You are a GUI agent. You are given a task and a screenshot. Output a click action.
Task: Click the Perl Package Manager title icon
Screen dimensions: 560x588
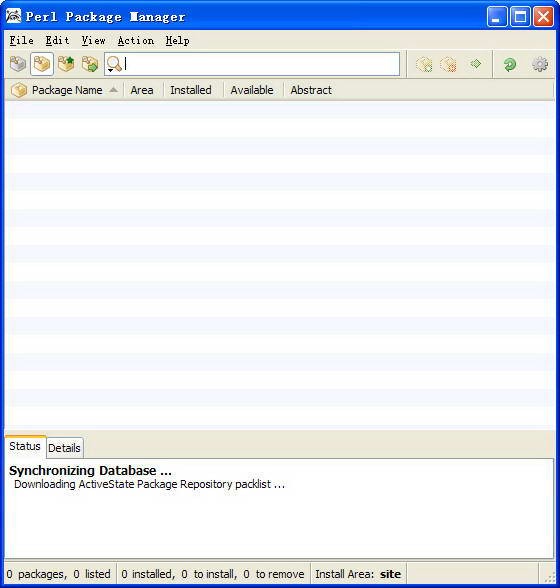click(14, 16)
